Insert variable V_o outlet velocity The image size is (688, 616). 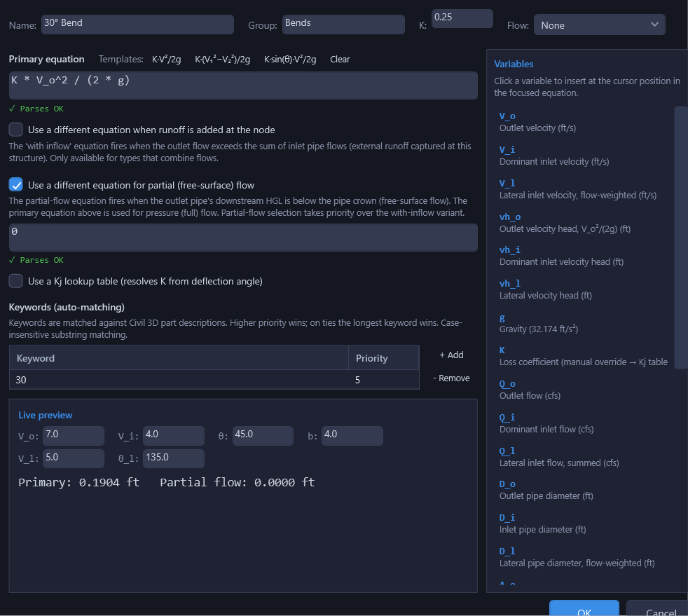[x=507, y=116]
